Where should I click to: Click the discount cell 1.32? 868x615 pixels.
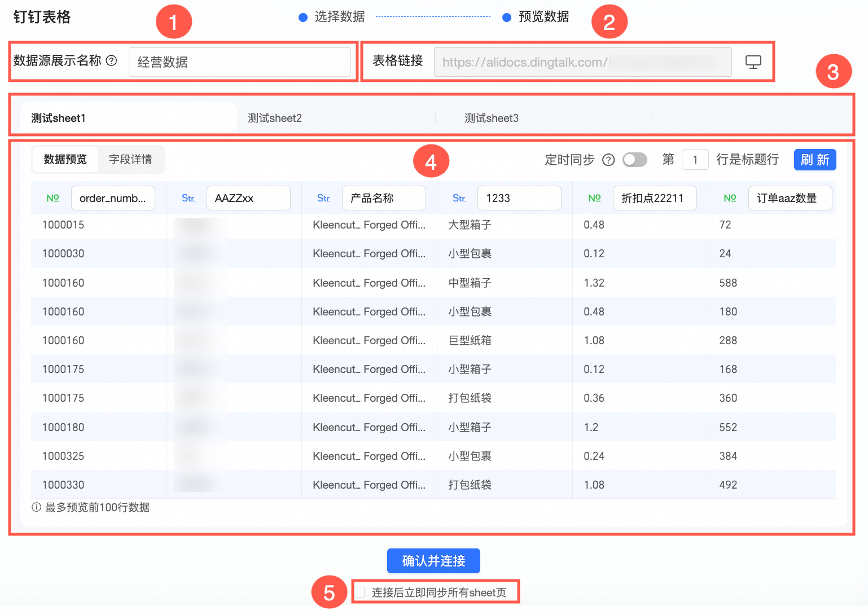click(x=594, y=283)
